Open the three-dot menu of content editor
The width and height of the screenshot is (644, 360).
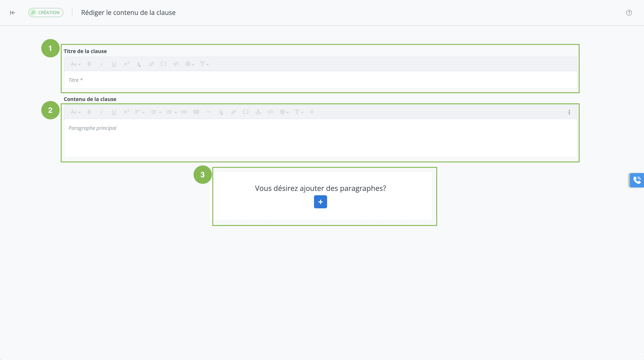point(569,112)
